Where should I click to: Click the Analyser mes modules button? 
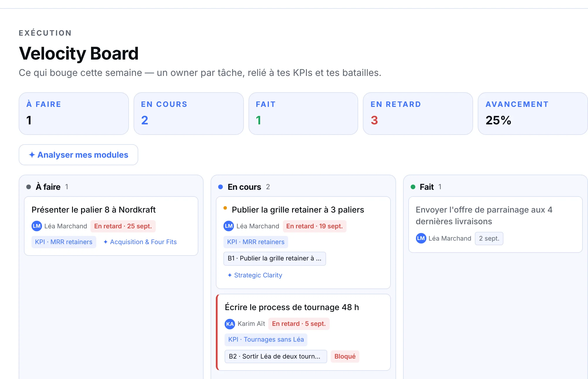78,155
